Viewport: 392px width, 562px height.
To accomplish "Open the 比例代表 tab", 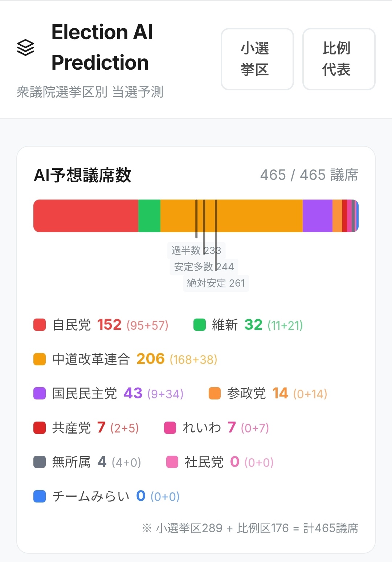I will (339, 59).
